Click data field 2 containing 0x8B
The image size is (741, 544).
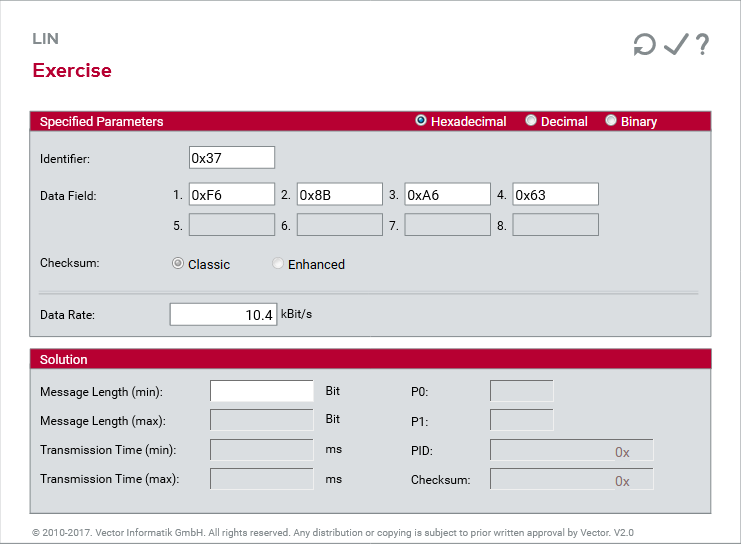339,195
